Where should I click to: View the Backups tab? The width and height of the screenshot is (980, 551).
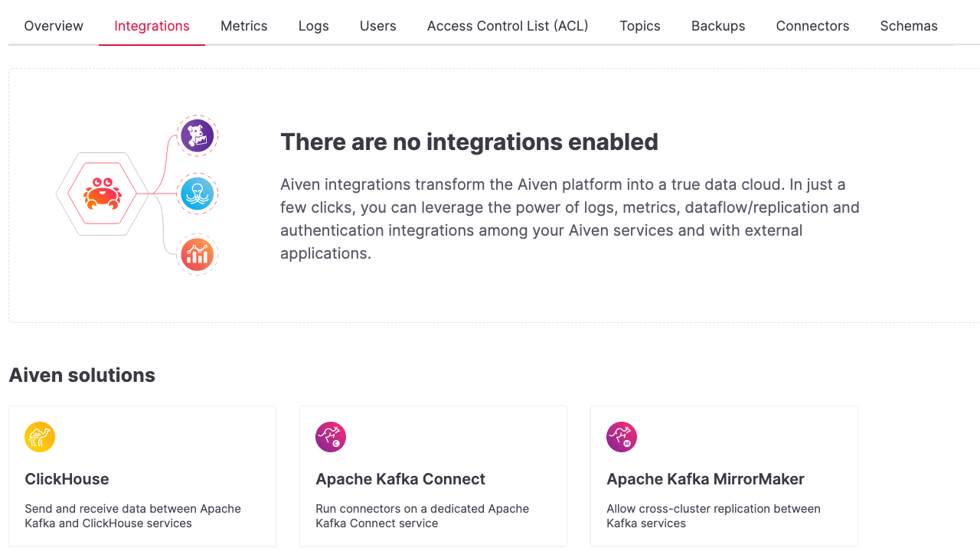point(718,25)
